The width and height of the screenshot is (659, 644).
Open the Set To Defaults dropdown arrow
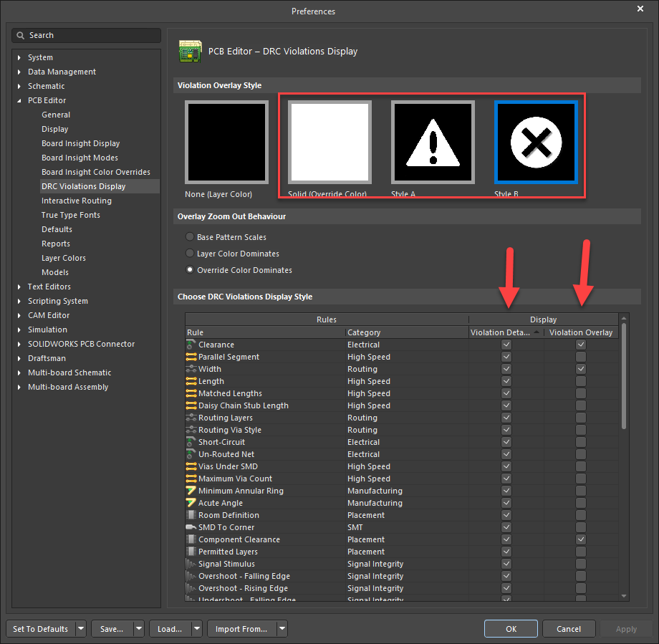[81, 629]
